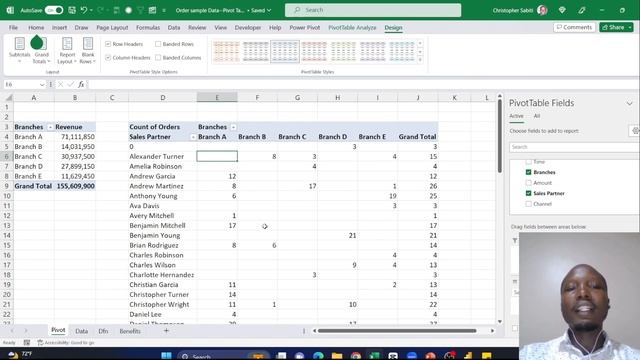Open the Branches filter dropdown in A3
This screenshot has height=360, width=640.
pos(50,127)
